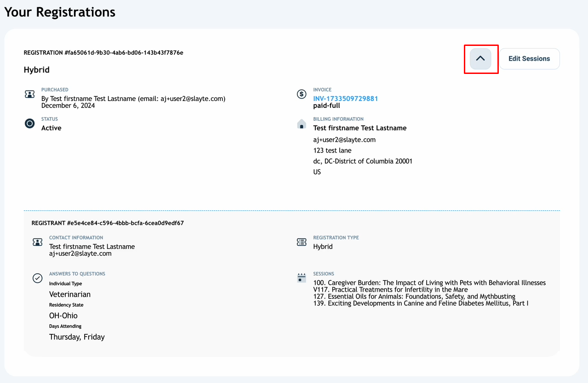
Task: Click the Active status label
Action: [51, 128]
